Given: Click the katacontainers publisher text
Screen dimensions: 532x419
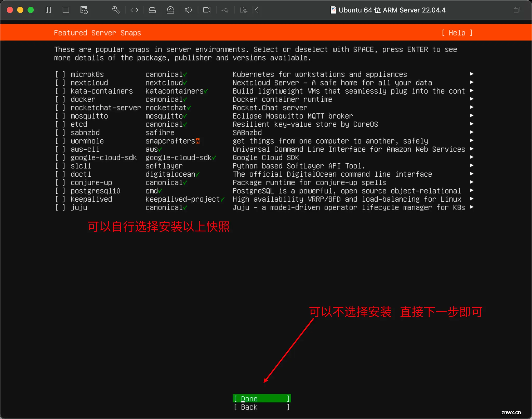Looking at the screenshot, I should click(174, 91).
